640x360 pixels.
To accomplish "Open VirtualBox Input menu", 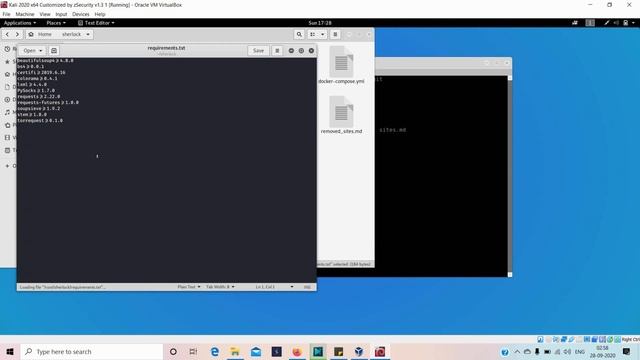I will 61,14.
